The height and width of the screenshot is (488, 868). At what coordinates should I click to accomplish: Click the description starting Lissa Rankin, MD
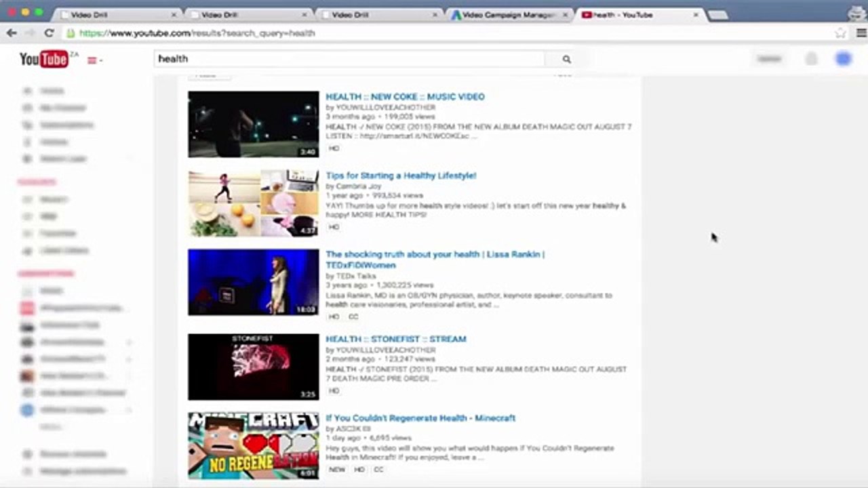point(469,300)
